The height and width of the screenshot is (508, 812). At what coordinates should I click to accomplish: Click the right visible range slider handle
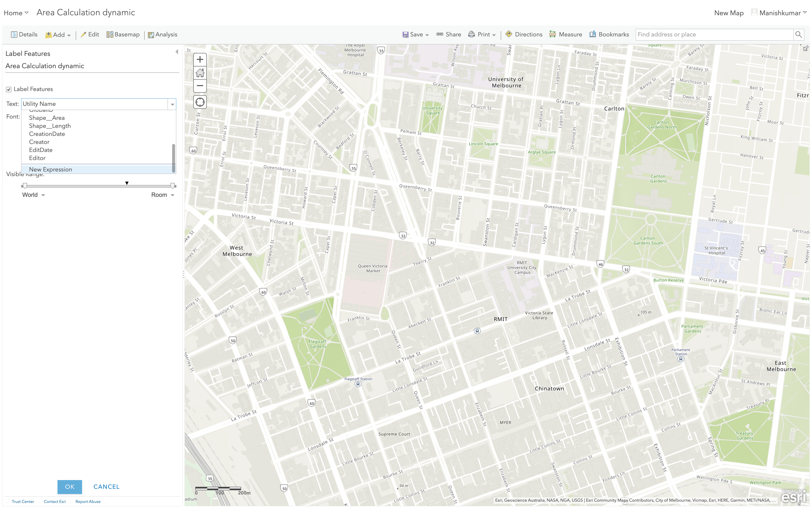pyautogui.click(x=173, y=185)
